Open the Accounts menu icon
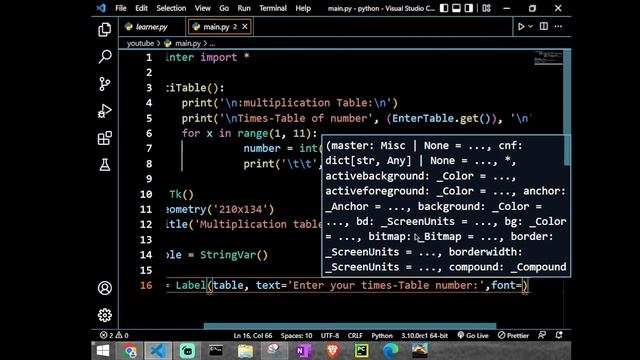Viewport: 640px width, 360px height. coord(104,288)
